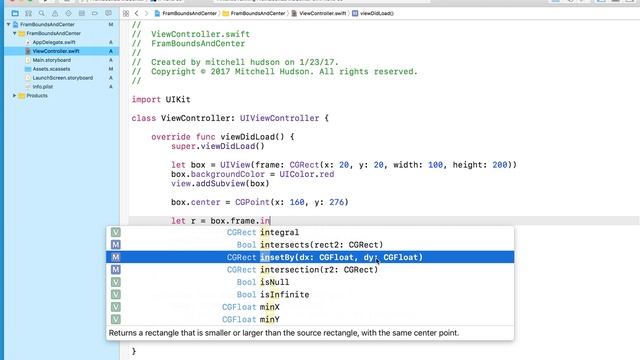Open the Project navigator folder icon
Viewport: 640px width, 360px height.
15,13
